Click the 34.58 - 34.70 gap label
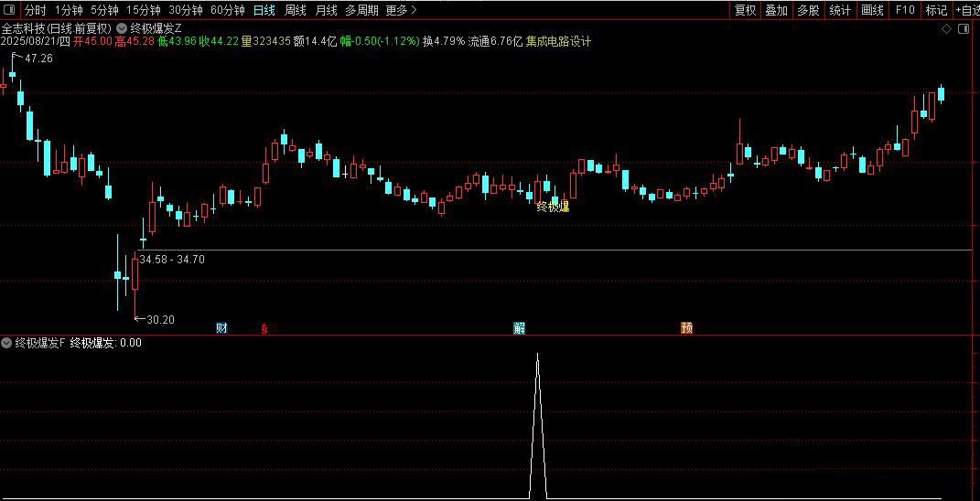Image resolution: width=980 pixels, height=501 pixels. pos(172,260)
